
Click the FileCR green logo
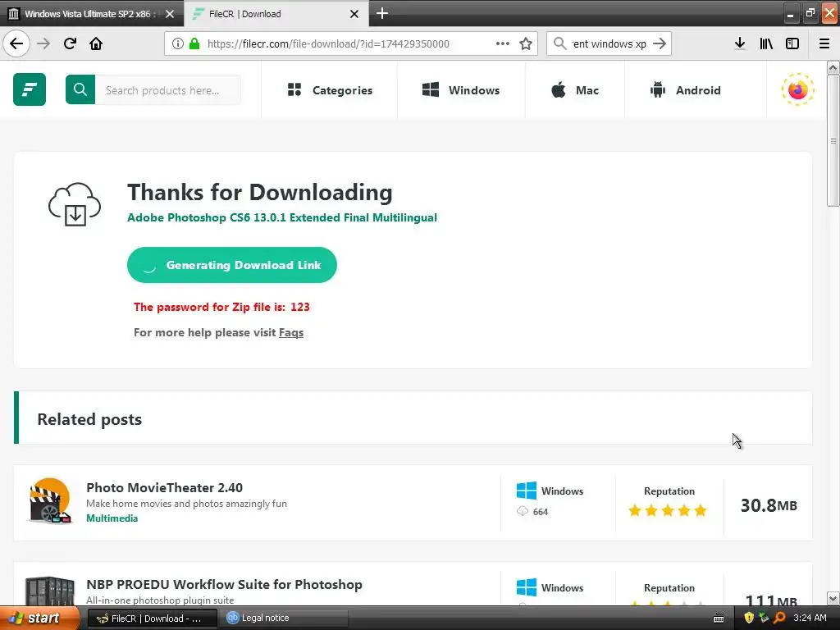point(30,89)
